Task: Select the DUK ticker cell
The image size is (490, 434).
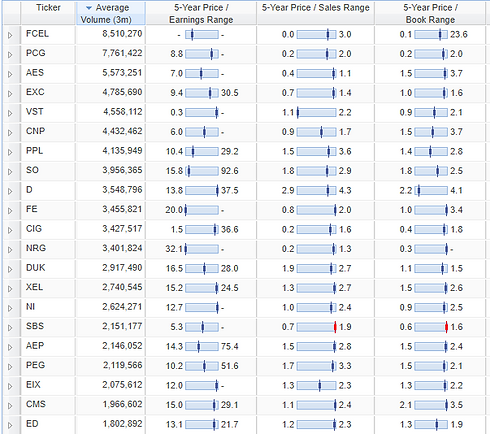Action: point(48,268)
